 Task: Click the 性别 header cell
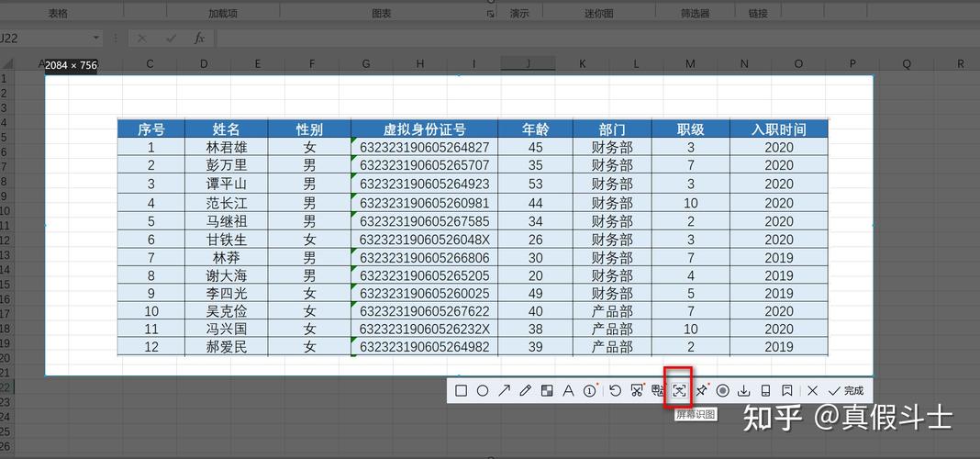point(309,129)
